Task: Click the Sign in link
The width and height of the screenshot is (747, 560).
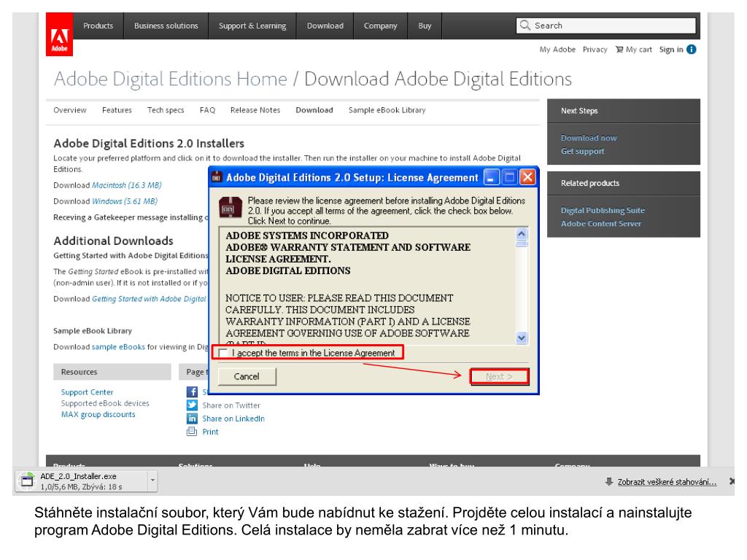Action: click(671, 50)
